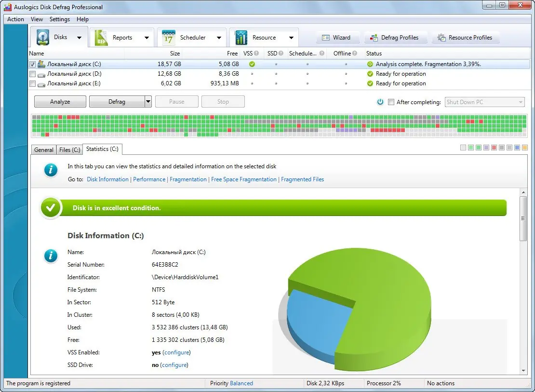Click the VSS column help icon
This screenshot has width=535, height=392.
click(x=256, y=53)
